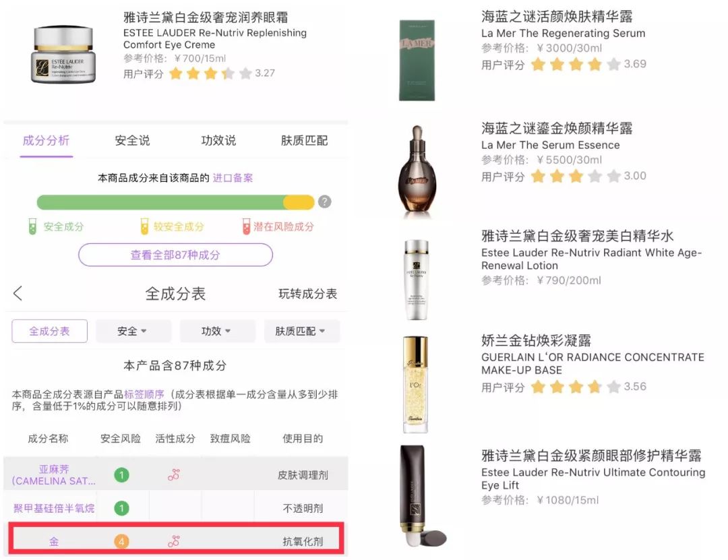Click the yellow 较安全成分 test tube icon
This screenshot has width=728, height=560.
click(x=144, y=226)
